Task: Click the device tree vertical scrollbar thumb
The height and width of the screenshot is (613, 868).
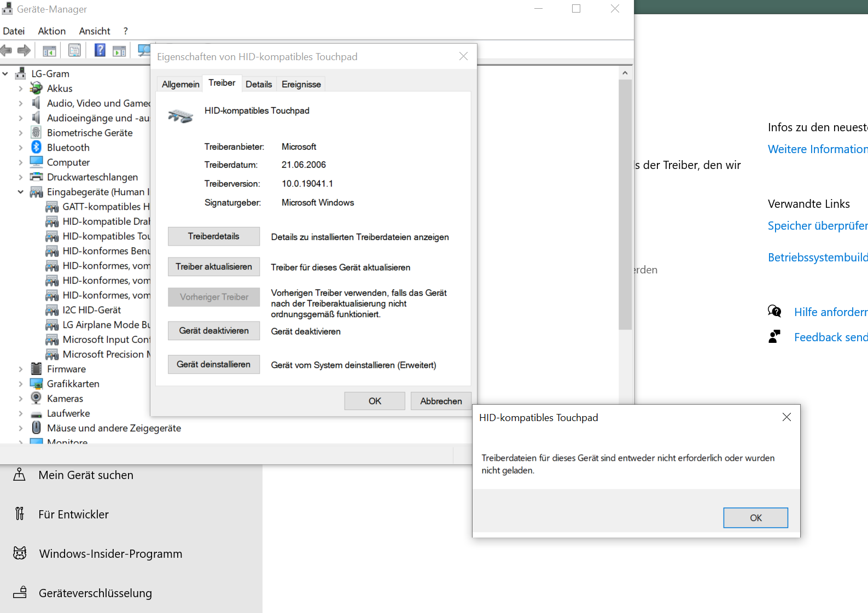Action: click(x=625, y=205)
